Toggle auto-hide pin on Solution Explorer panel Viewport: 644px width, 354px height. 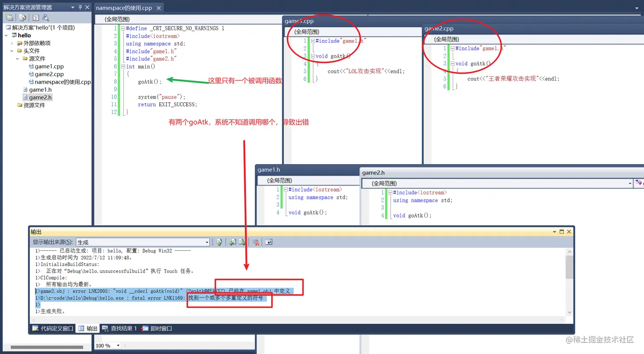pos(80,7)
